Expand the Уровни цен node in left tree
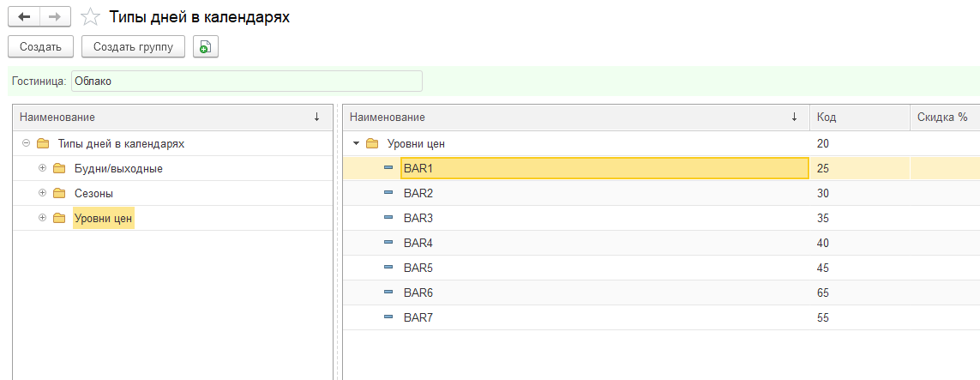Viewport: 980px width, 380px height. click(43, 218)
